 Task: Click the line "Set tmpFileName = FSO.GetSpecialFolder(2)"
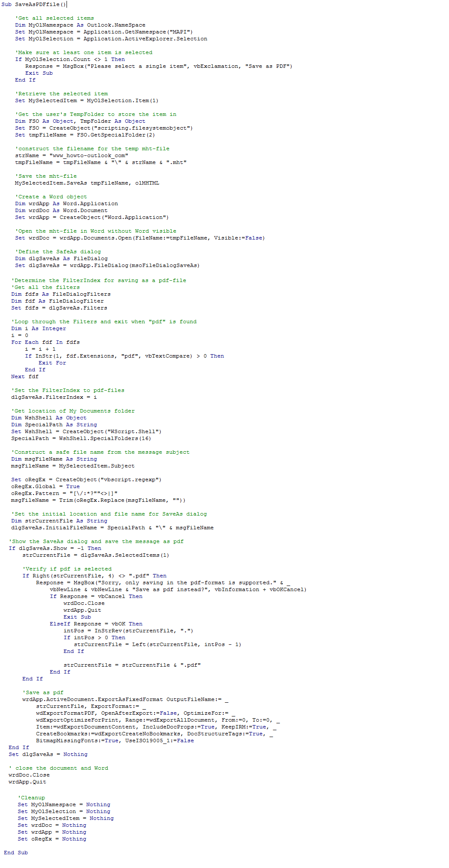85,135
